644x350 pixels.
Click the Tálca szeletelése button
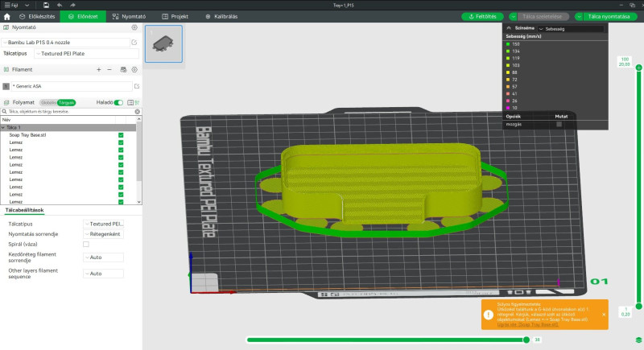[543, 17]
